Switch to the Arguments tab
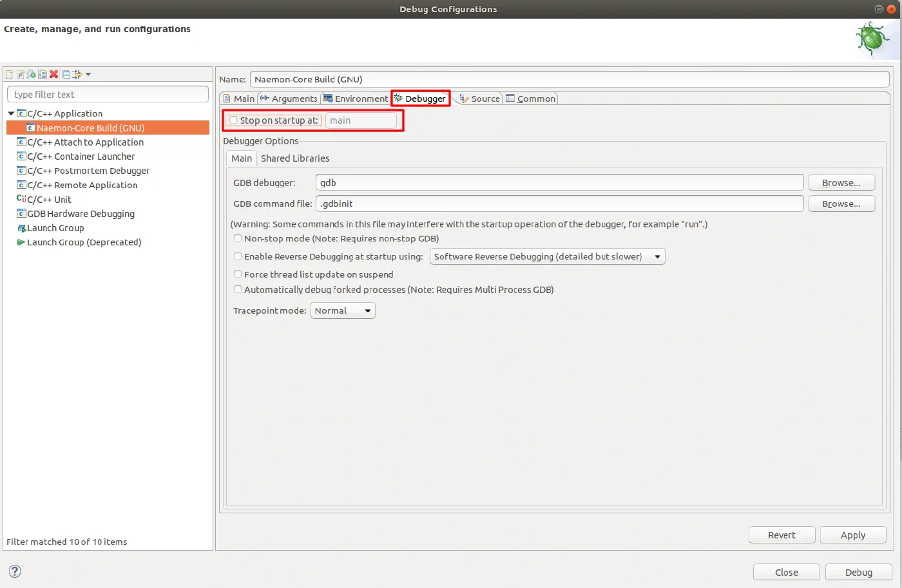The width and height of the screenshot is (902, 588). click(x=289, y=99)
